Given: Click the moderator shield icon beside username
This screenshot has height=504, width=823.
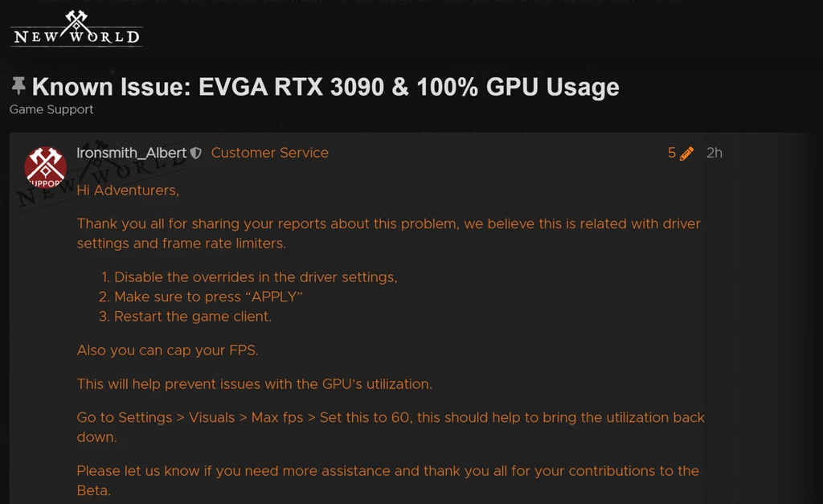Looking at the screenshot, I should [x=196, y=153].
